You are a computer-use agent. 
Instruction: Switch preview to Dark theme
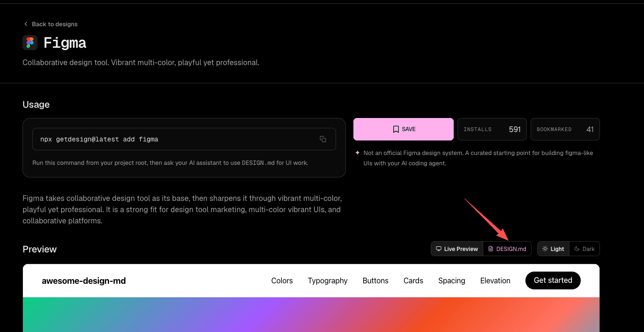coord(584,249)
